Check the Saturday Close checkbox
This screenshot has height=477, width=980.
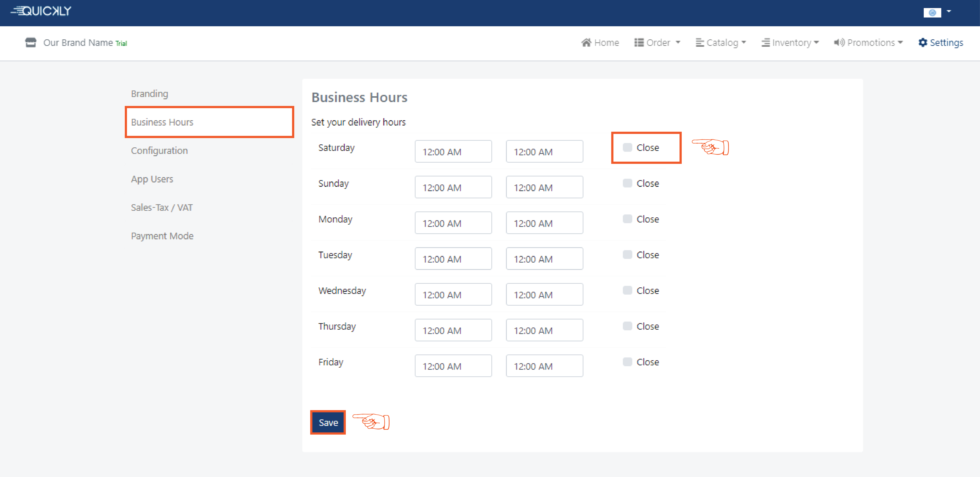(627, 147)
